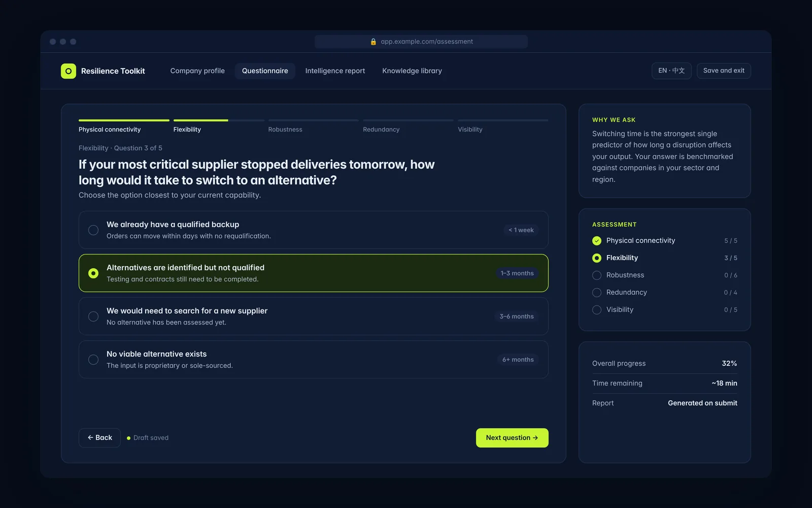Click the '~18 min' time remaining value
The height and width of the screenshot is (508, 812).
pos(724,384)
